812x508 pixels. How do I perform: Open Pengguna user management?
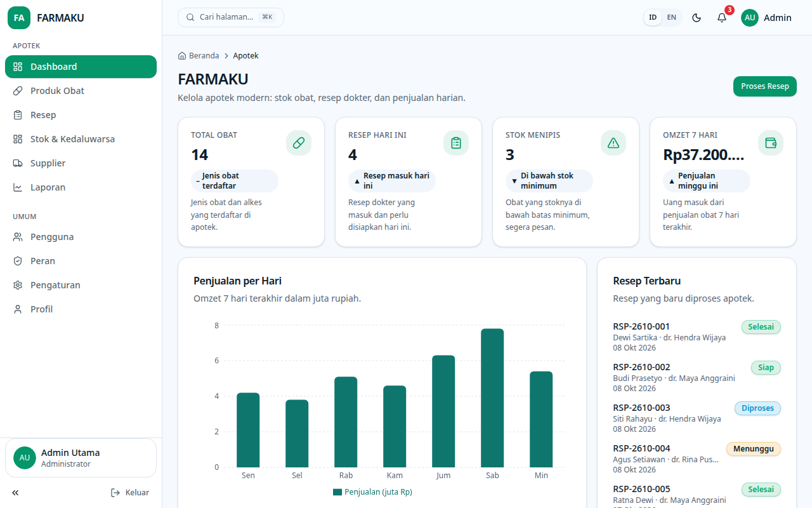click(81, 237)
